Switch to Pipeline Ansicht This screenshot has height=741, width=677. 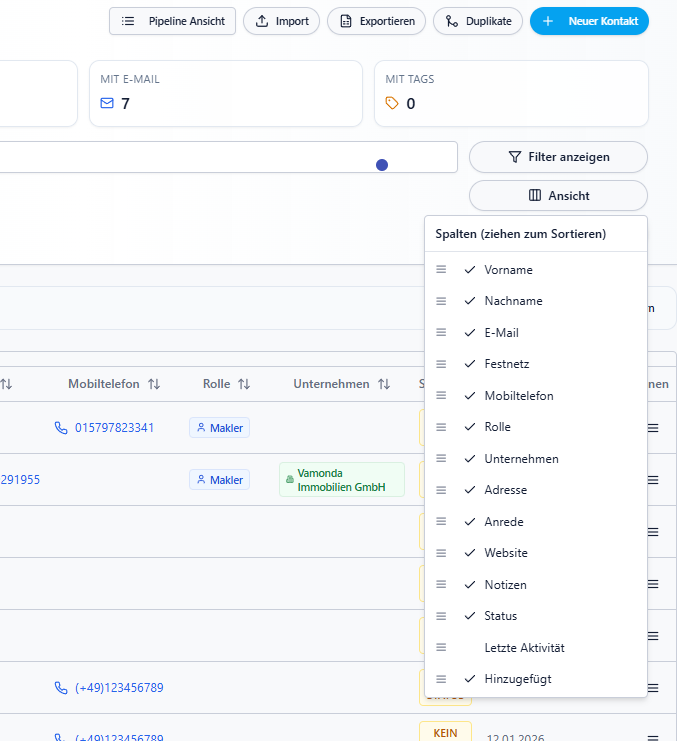[x=172, y=21]
